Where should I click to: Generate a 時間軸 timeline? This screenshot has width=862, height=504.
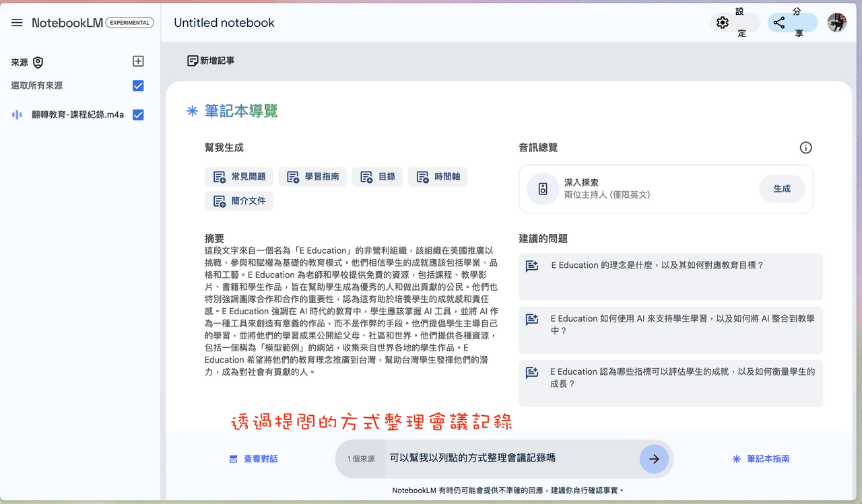coord(438,177)
